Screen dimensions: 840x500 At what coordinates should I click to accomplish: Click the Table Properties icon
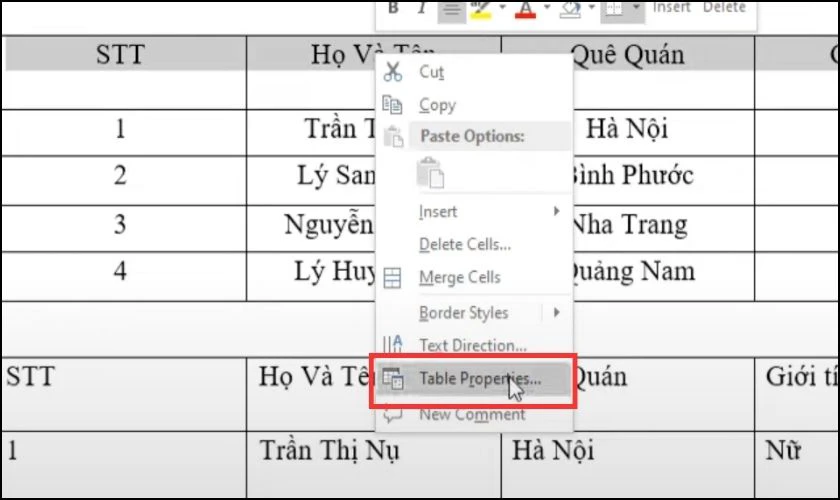(393, 379)
